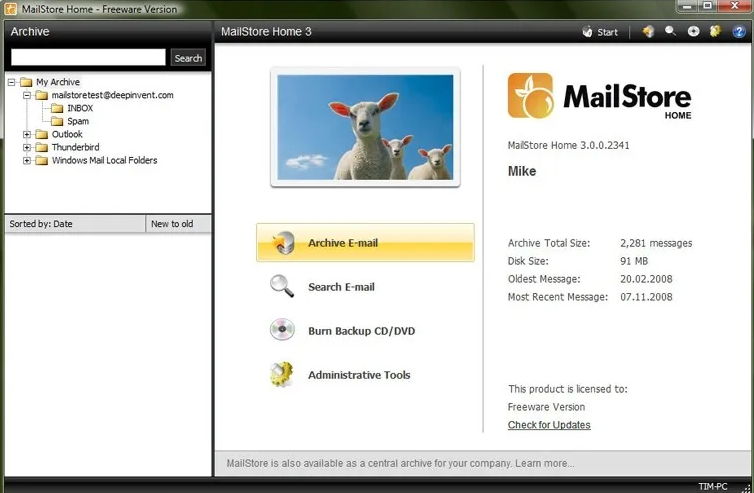
Task: Choose Burn Backup CD/DVD
Action: click(362, 331)
